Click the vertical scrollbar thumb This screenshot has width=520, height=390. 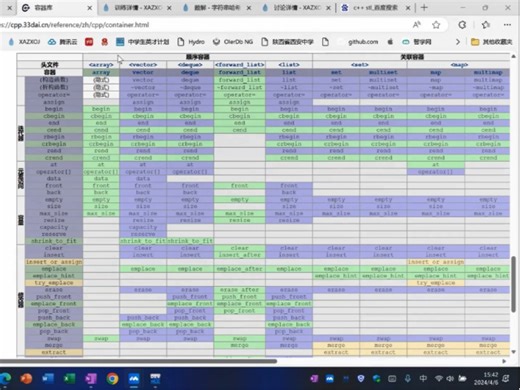[x=514, y=284]
